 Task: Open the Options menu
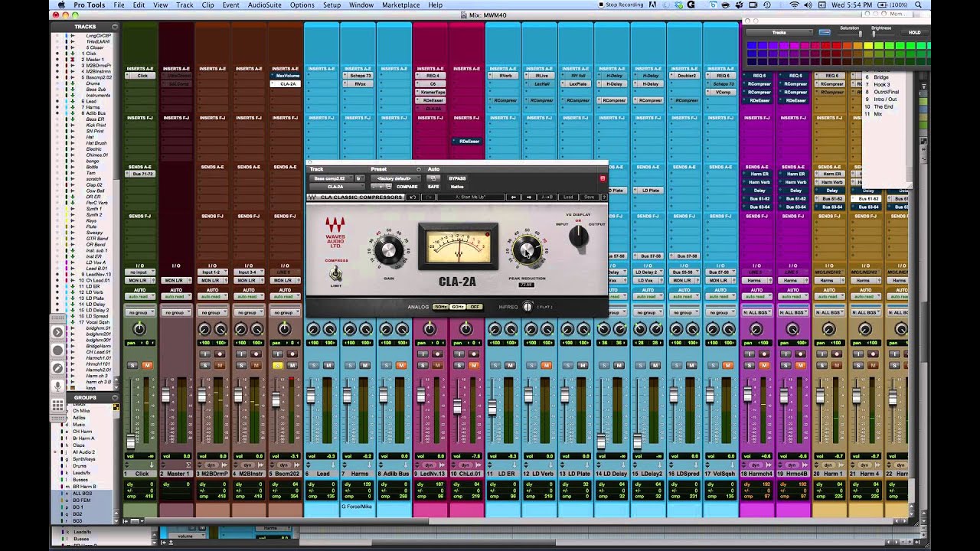tap(302, 5)
